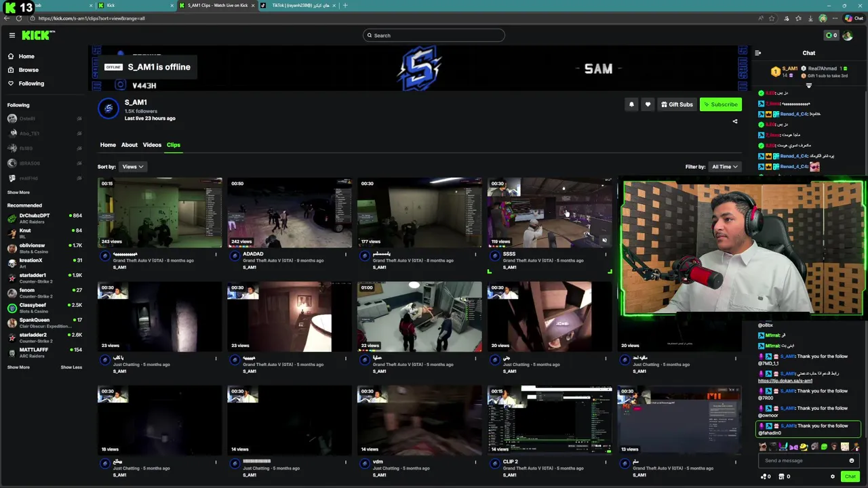Open browser extensions icon
Image resolution: width=868 pixels, height=488 pixels.
pyautogui.click(x=787, y=18)
